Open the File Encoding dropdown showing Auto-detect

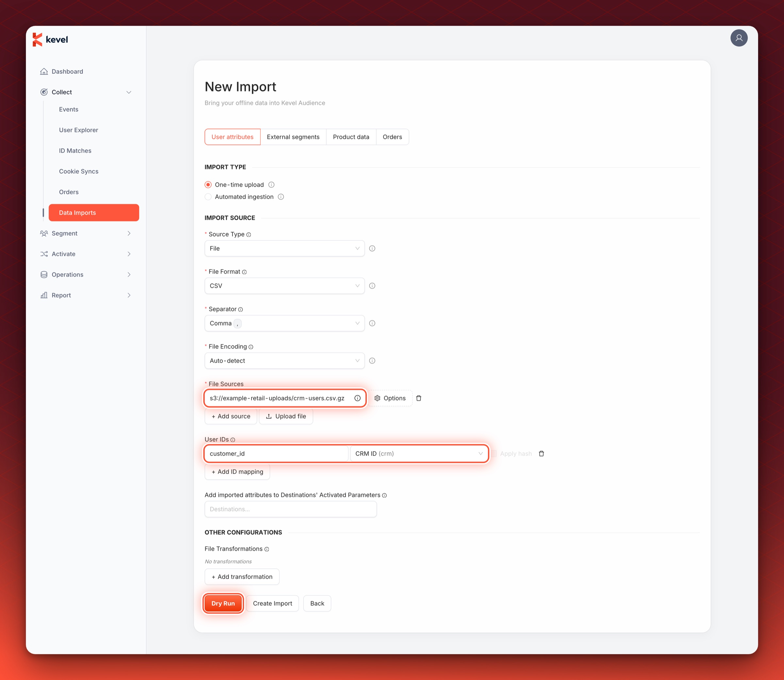pyautogui.click(x=285, y=361)
